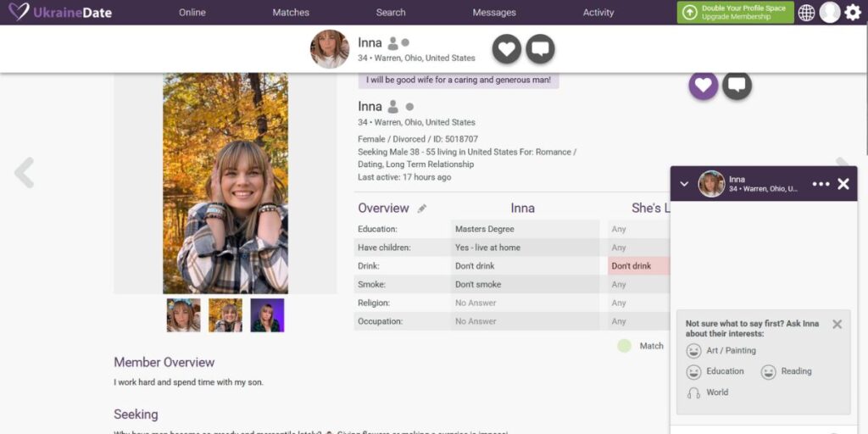Open the Online menu
The width and height of the screenshot is (868, 434).
192,12
